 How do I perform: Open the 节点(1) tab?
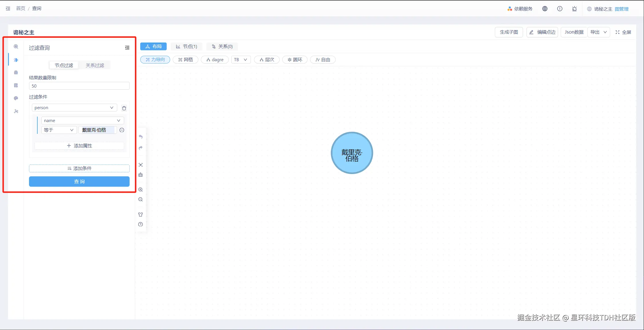[187, 47]
